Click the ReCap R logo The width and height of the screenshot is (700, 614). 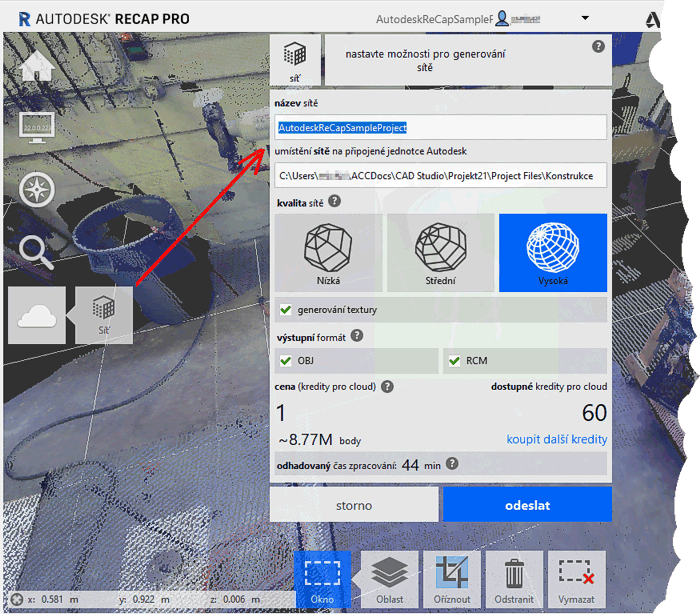pyautogui.click(x=24, y=19)
